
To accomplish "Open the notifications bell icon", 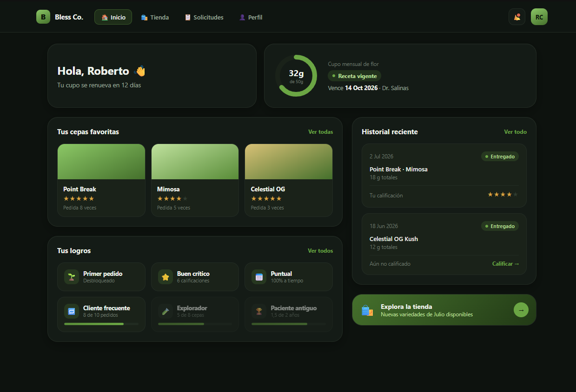I will click(517, 17).
